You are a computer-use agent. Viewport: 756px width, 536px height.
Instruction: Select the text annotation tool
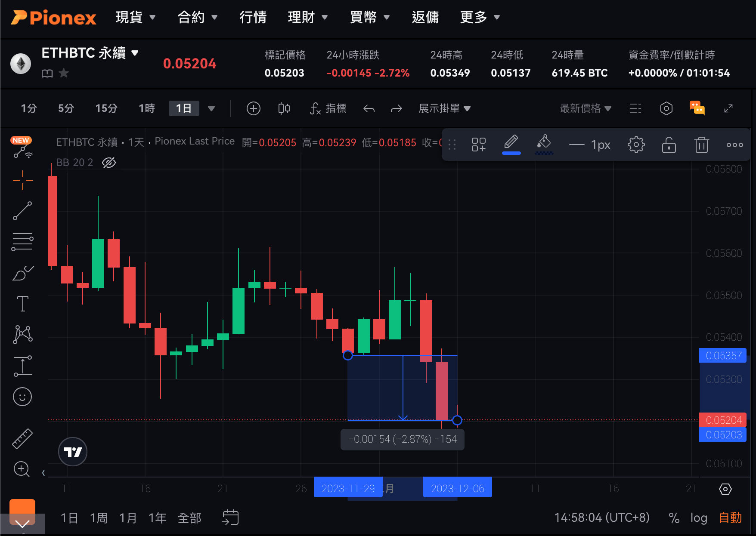click(x=22, y=304)
